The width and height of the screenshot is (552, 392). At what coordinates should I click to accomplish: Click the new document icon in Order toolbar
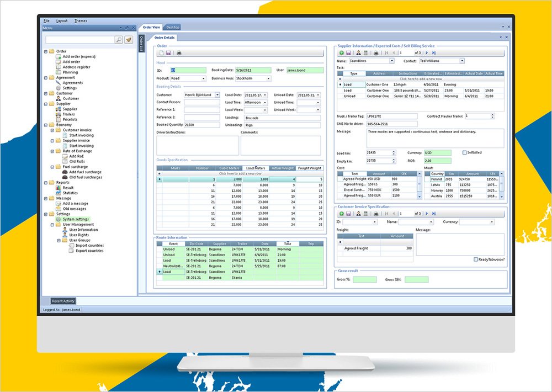click(x=161, y=53)
